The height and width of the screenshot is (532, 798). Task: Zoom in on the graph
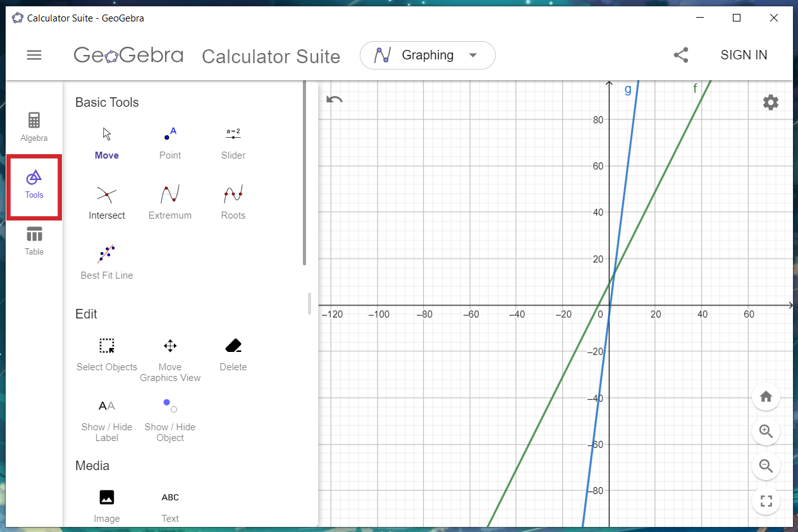[x=766, y=432]
